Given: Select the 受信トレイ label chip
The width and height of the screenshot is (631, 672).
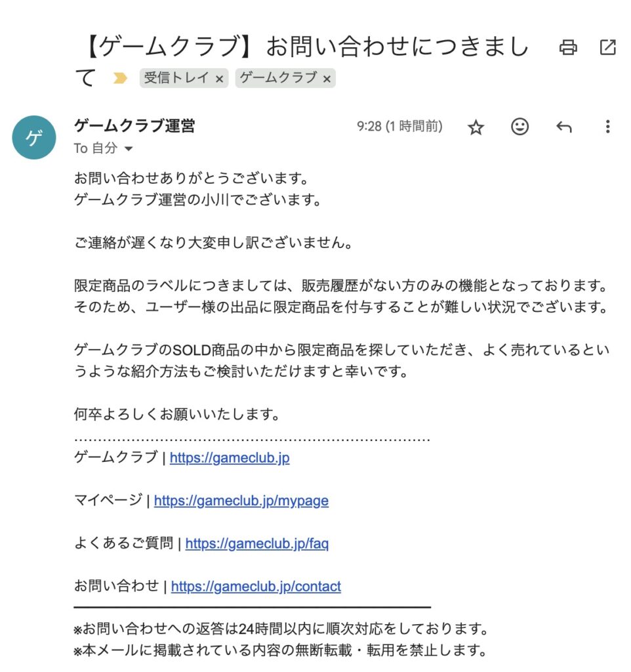Looking at the screenshot, I should 176,78.
